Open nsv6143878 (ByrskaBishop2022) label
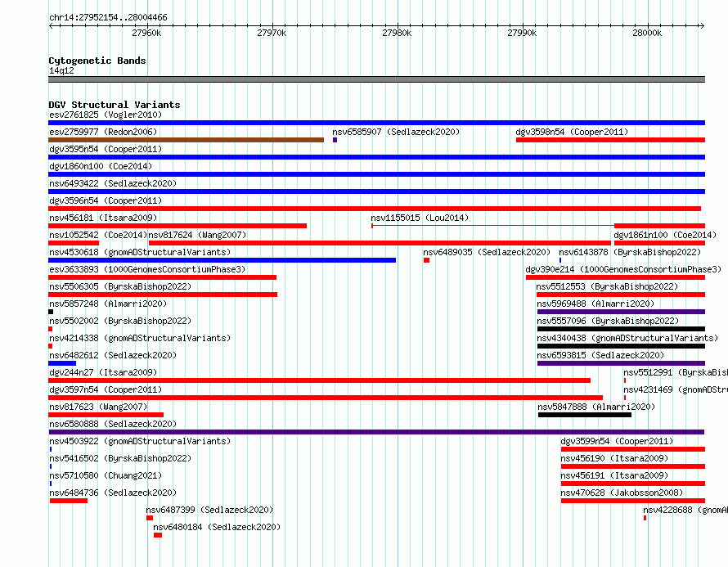Viewport: 728px width, 567px height. pos(630,252)
